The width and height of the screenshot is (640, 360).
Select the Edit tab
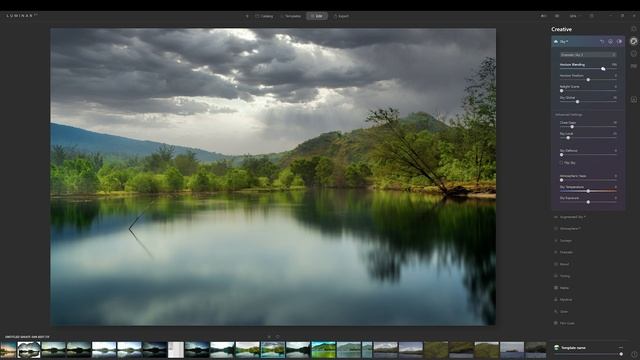pyautogui.click(x=317, y=16)
